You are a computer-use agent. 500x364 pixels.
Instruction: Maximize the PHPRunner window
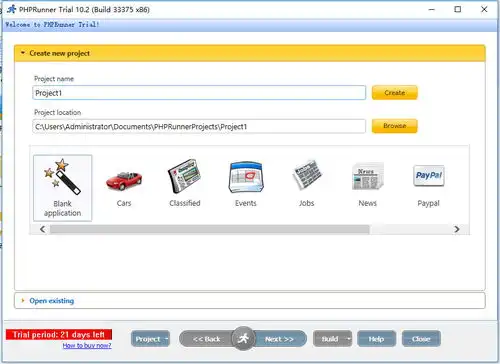tap(458, 9)
